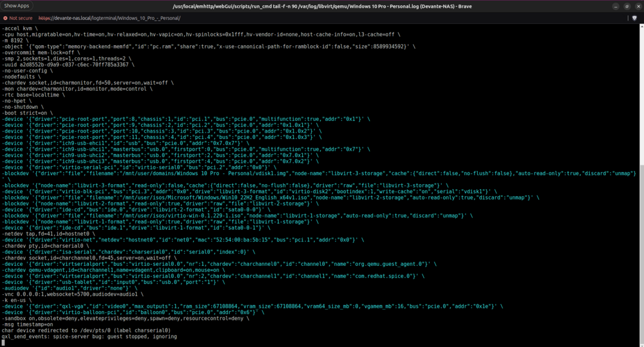
Task: Click the '-chardev pty,id=charserial0' line
Action: (x=45, y=246)
